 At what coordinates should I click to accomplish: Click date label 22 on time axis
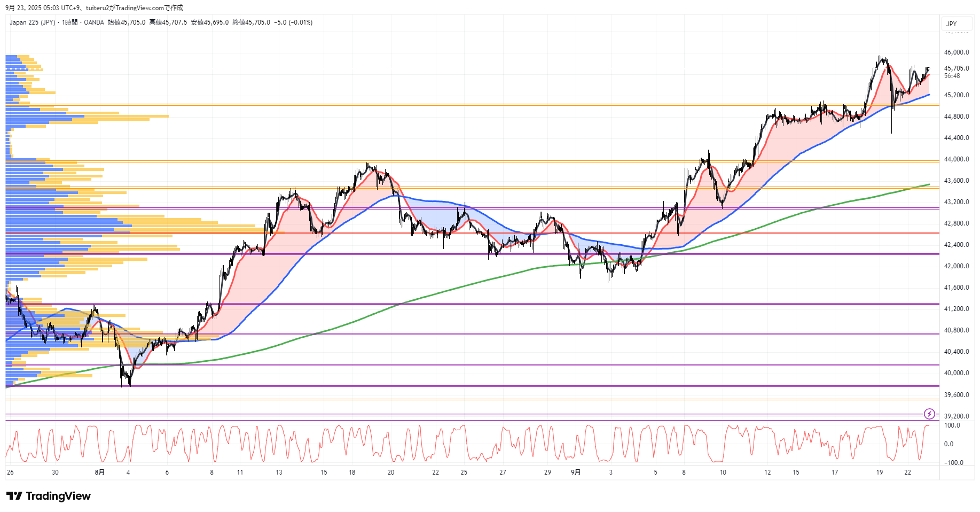(x=907, y=472)
